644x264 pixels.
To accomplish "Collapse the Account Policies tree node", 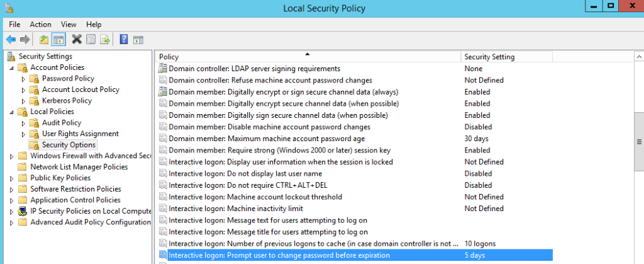I will coord(11,67).
